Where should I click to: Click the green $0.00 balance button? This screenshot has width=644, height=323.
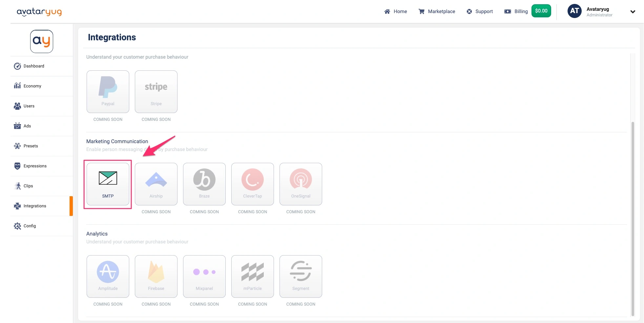click(x=541, y=11)
